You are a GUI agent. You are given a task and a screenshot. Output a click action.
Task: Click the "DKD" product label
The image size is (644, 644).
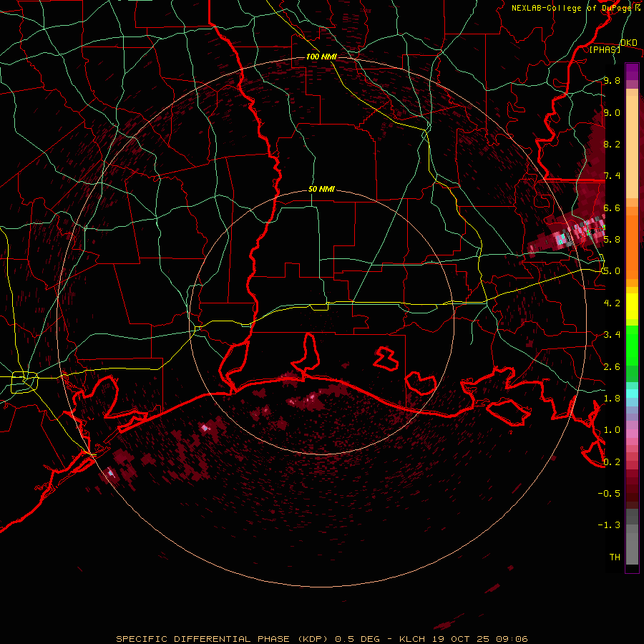[628, 43]
